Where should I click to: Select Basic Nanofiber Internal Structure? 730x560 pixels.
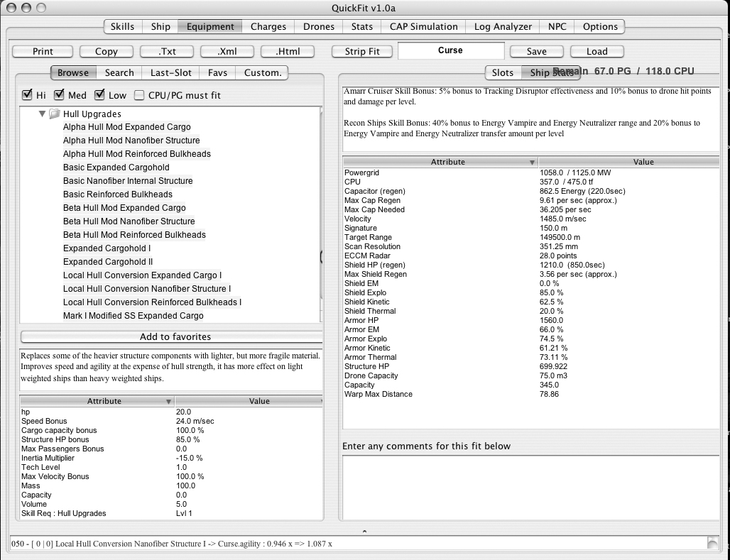coord(128,181)
